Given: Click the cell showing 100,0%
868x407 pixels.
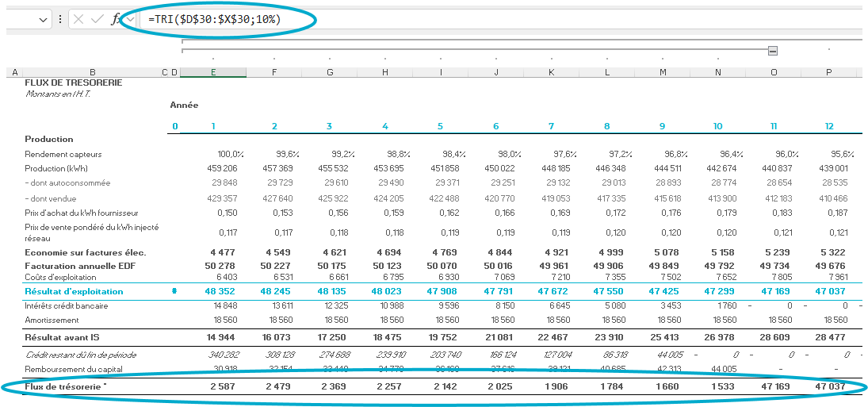Looking at the screenshot, I should coord(231,154).
